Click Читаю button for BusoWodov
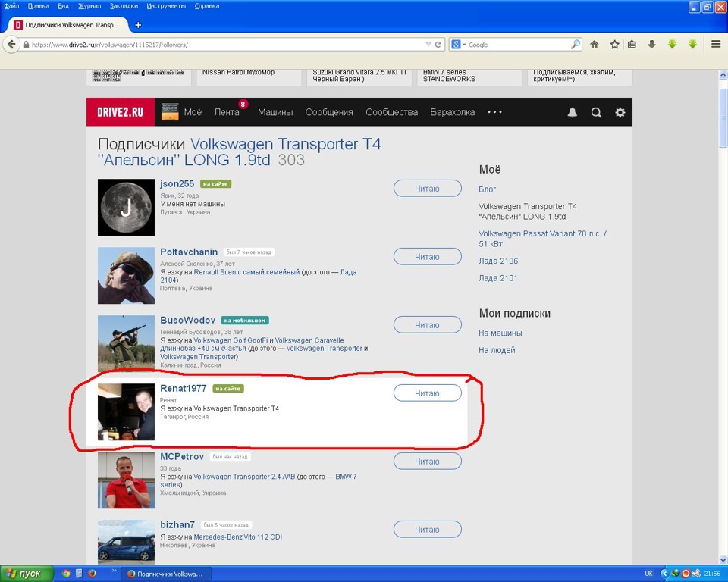 point(428,325)
